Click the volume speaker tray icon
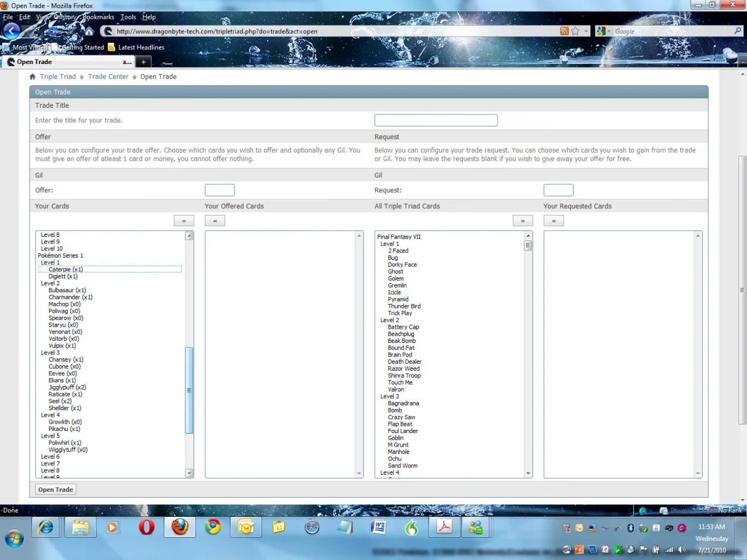The image size is (747, 560). pyautogui.click(x=682, y=550)
